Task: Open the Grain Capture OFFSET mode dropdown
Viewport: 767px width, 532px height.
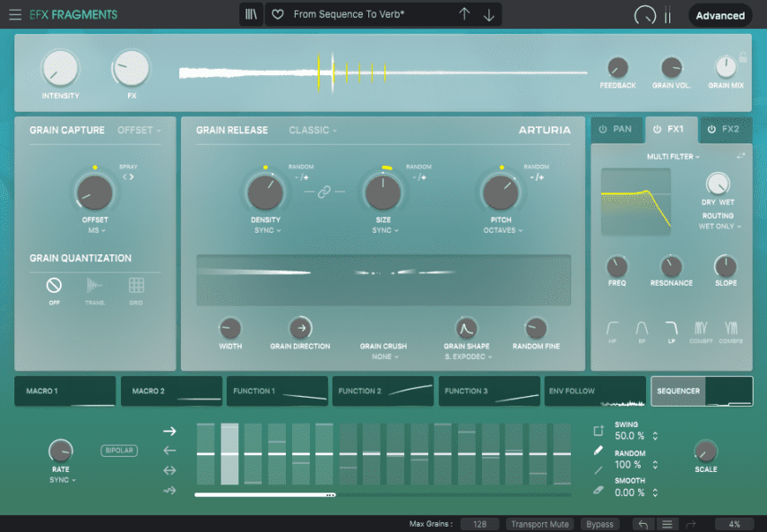Action: click(140, 130)
